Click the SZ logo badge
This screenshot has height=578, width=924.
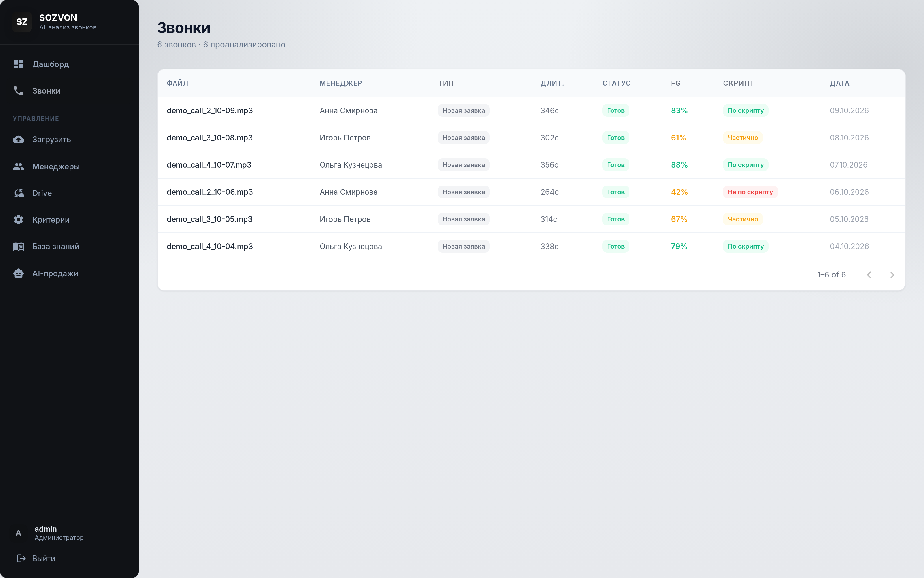(22, 22)
